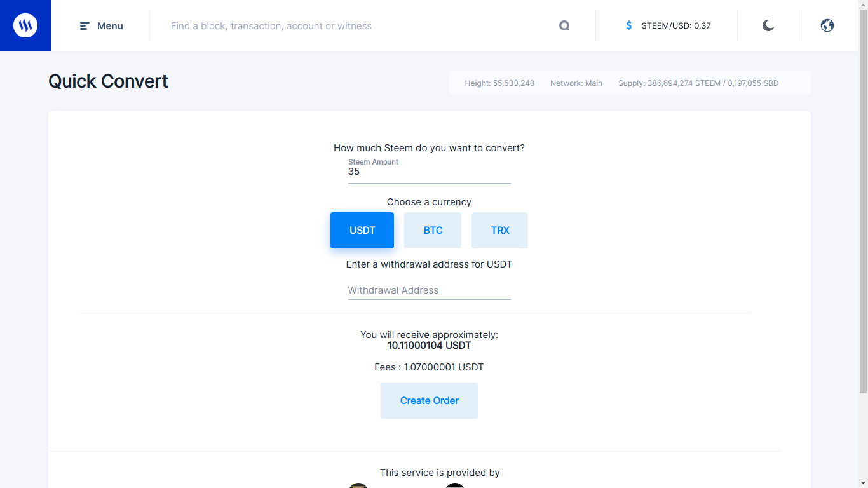The height and width of the screenshot is (488, 868).
Task: Click the Quick Convert heading
Action: [109, 81]
